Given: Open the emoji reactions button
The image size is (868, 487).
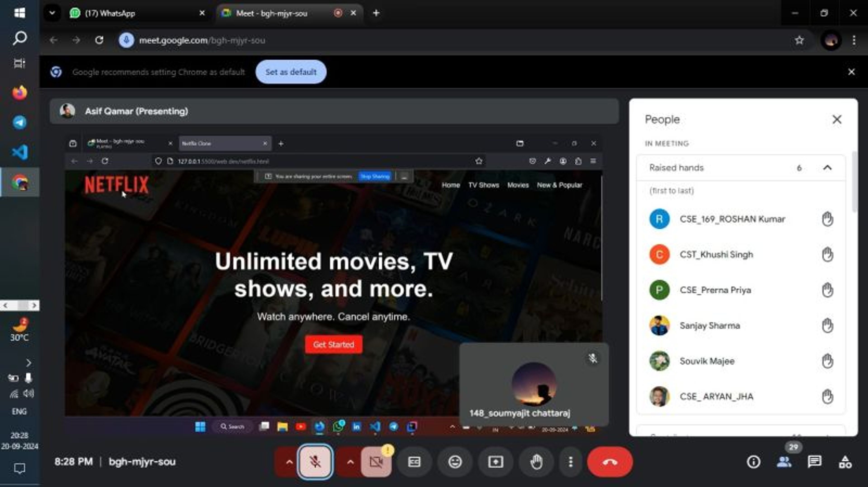Looking at the screenshot, I should coord(455,462).
